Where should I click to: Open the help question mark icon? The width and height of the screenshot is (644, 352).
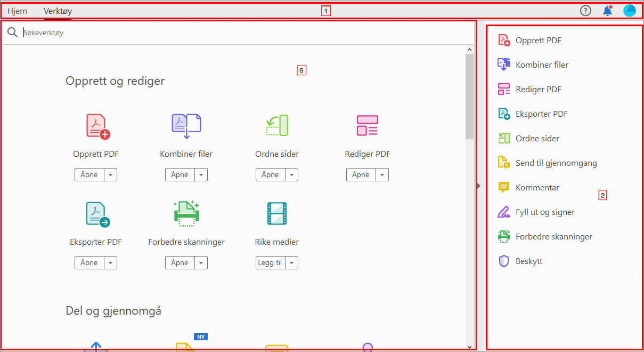(585, 11)
